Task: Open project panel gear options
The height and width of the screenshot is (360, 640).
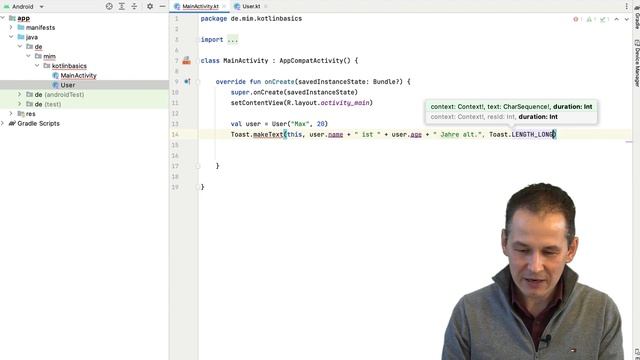Action: click(150, 7)
